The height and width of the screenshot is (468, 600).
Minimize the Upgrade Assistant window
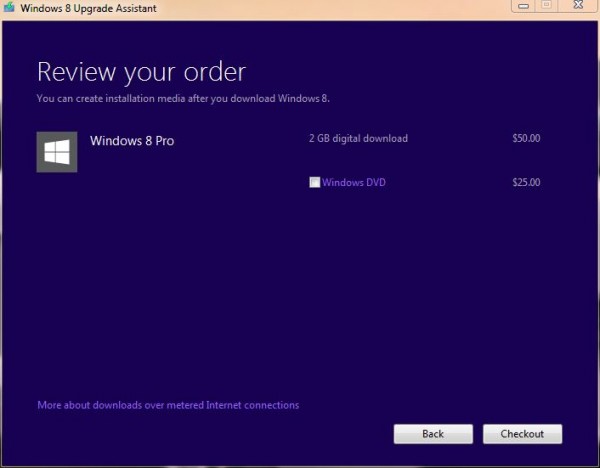(x=523, y=6)
